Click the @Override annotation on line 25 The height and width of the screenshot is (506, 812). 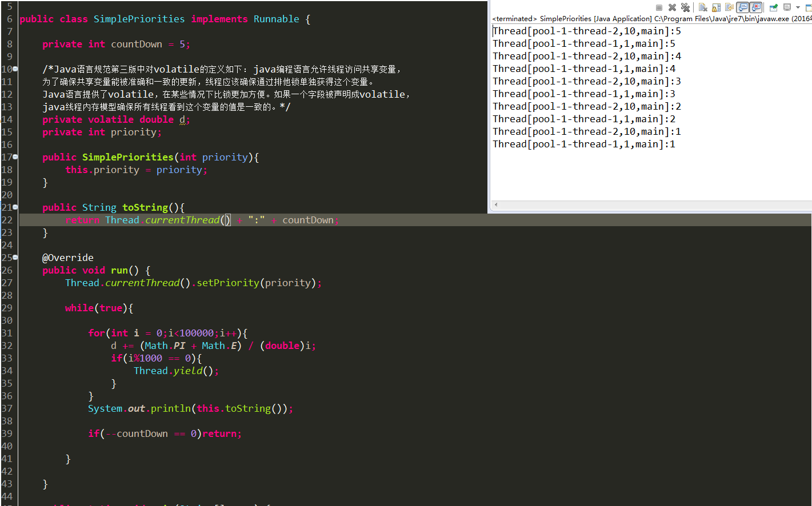[x=68, y=258]
